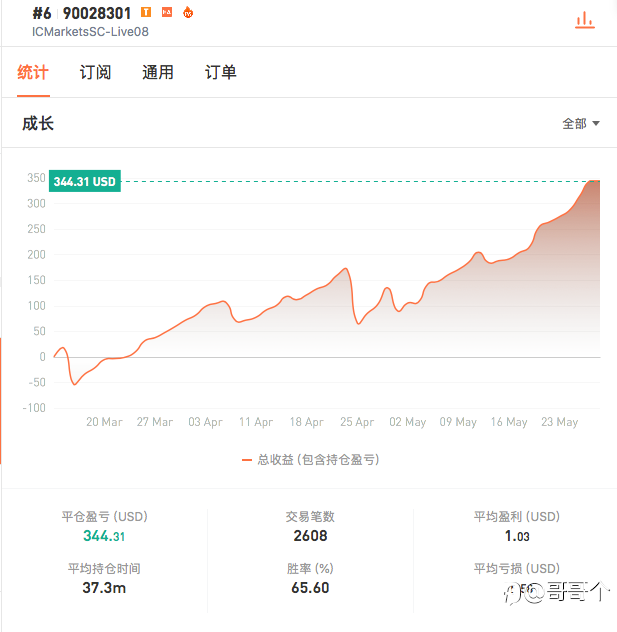
Task: Expand the 全部 time range dropdown
Action: (580, 124)
